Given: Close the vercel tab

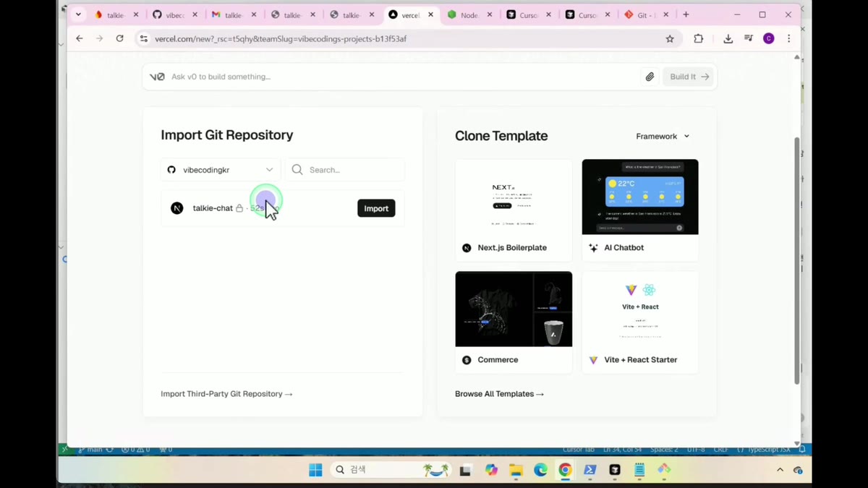Looking at the screenshot, I should pos(430,14).
